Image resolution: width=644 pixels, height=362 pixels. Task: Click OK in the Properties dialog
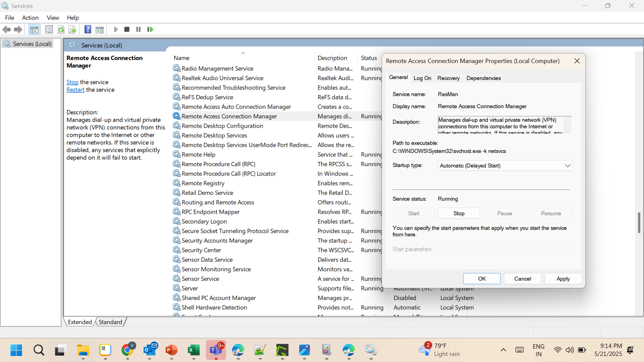(482, 279)
